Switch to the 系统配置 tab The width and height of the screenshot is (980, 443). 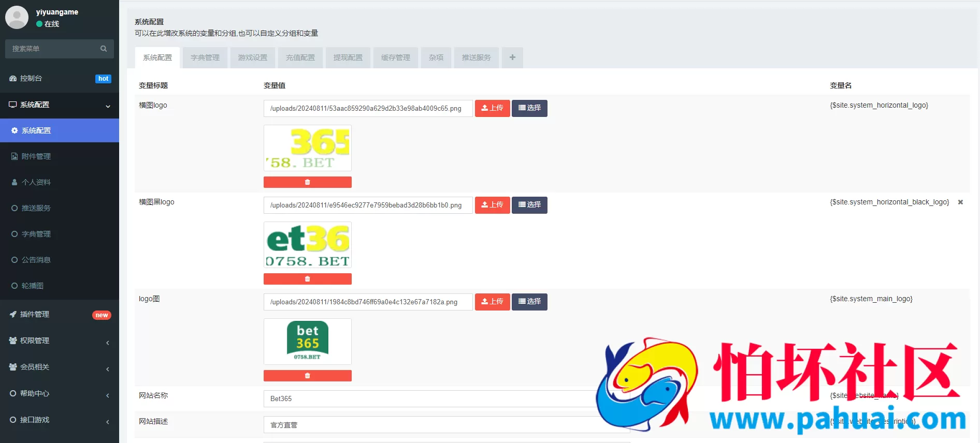point(157,57)
